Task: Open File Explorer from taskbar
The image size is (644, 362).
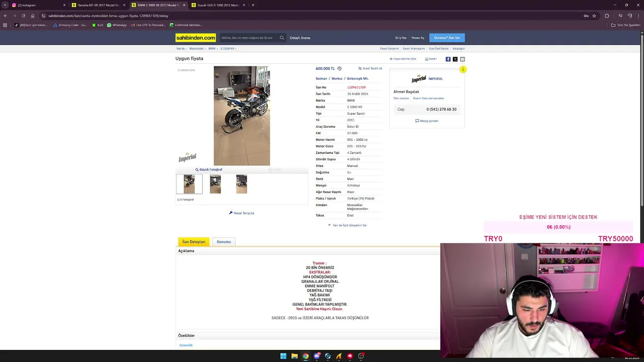Action: tap(294, 356)
